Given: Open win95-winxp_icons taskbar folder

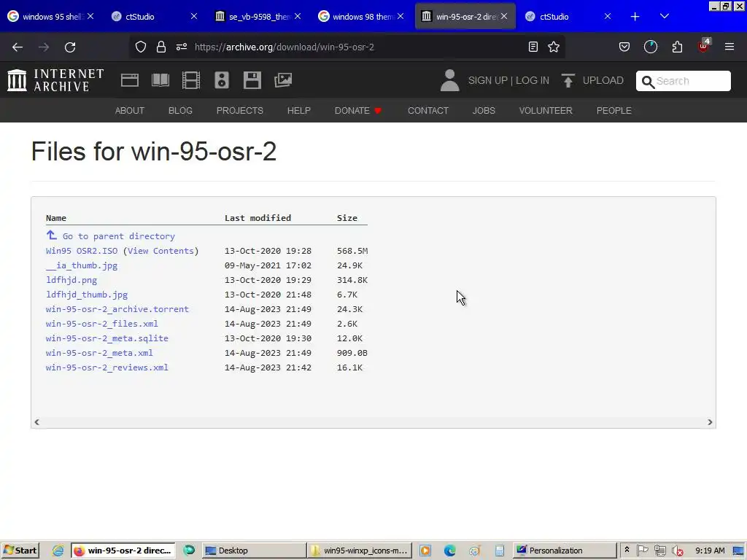Looking at the screenshot, I should tap(359, 551).
